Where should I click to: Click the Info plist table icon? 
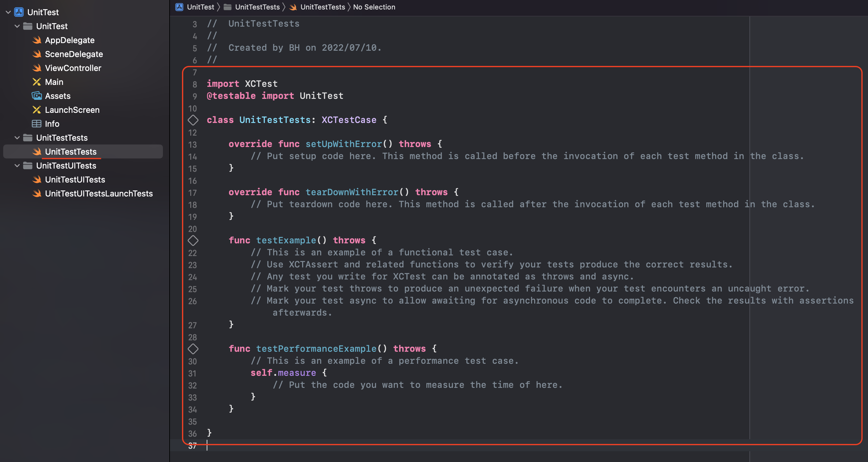pyautogui.click(x=37, y=124)
